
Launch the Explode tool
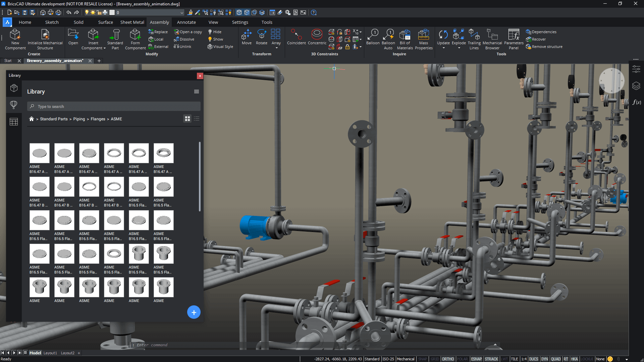tap(459, 35)
